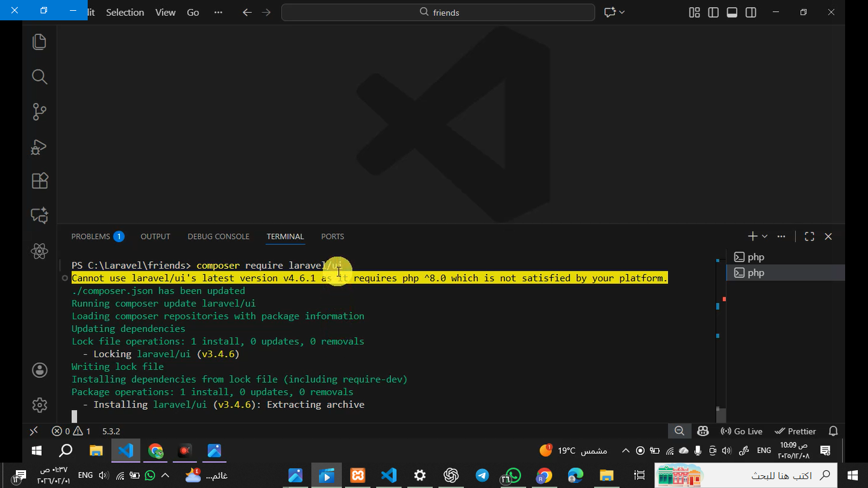Click the Search icon in activity bar
This screenshot has height=488, width=868.
point(39,77)
